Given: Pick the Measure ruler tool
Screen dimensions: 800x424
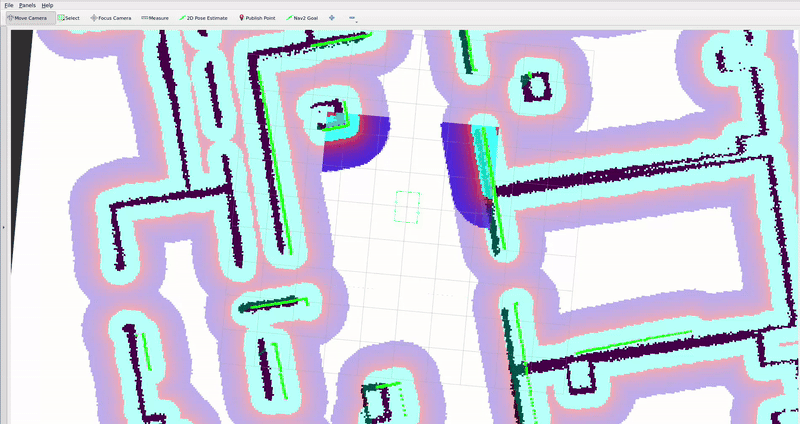Looking at the screenshot, I should click(x=155, y=18).
